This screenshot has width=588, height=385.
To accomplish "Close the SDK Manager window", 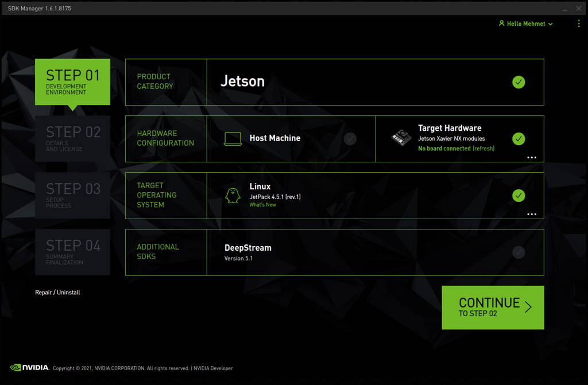I will pyautogui.click(x=579, y=8).
